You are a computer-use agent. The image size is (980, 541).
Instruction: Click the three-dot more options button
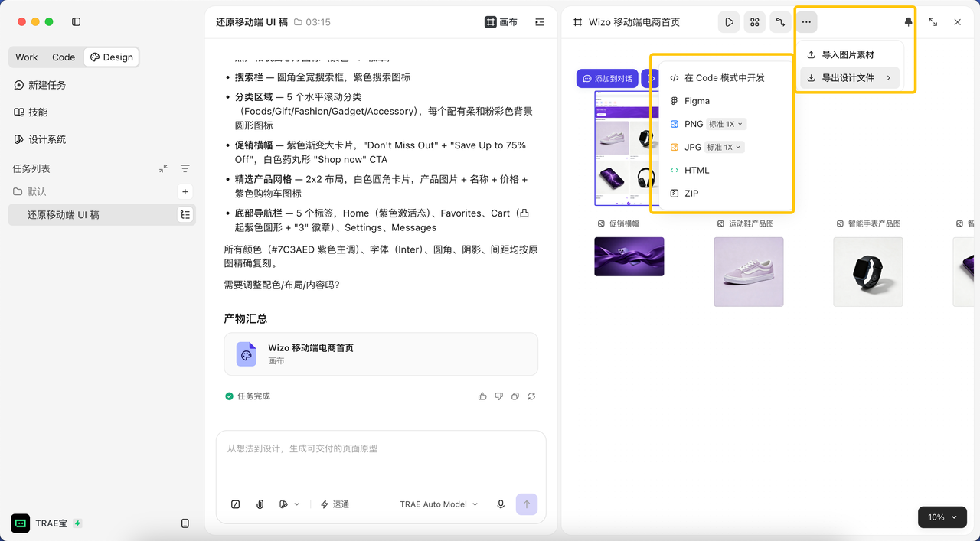(x=806, y=22)
